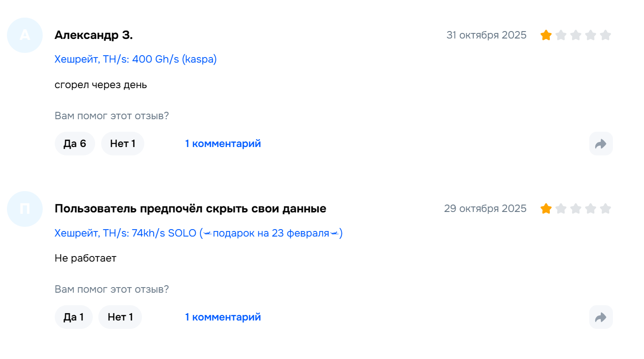This screenshot has width=644, height=359.
Task: Click Александр З. round avatar icon
Action: (x=25, y=35)
